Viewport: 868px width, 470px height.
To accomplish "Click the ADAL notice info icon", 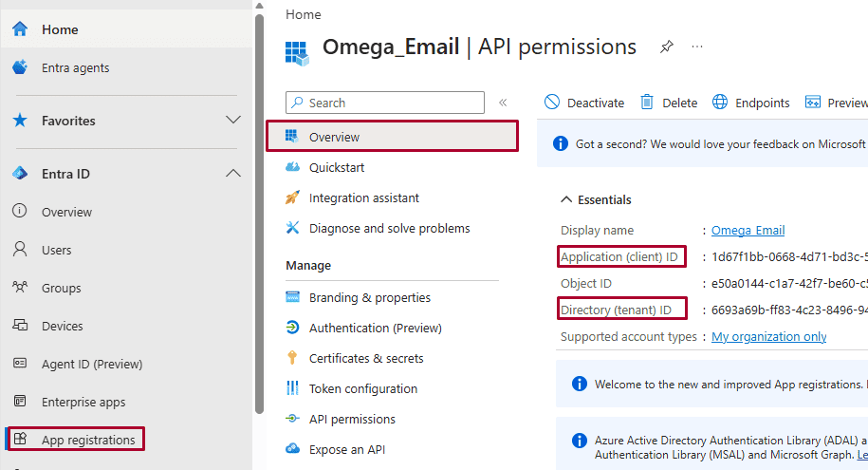I will (579, 441).
